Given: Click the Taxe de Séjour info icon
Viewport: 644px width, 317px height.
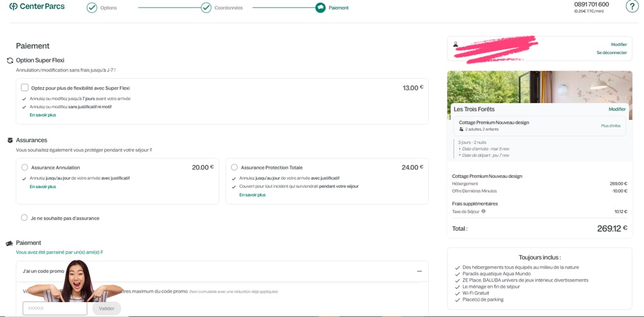Looking at the screenshot, I should point(484,211).
